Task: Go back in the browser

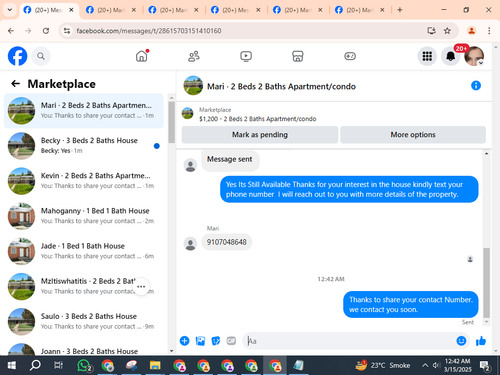Action: [11, 31]
